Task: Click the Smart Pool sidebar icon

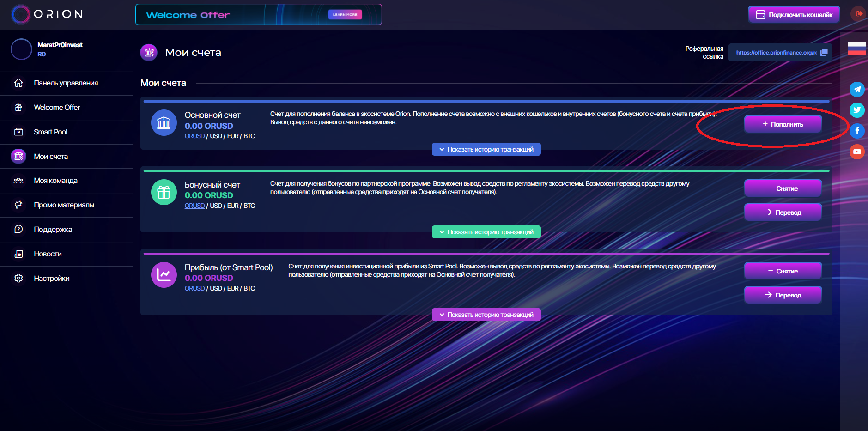Action: click(18, 132)
